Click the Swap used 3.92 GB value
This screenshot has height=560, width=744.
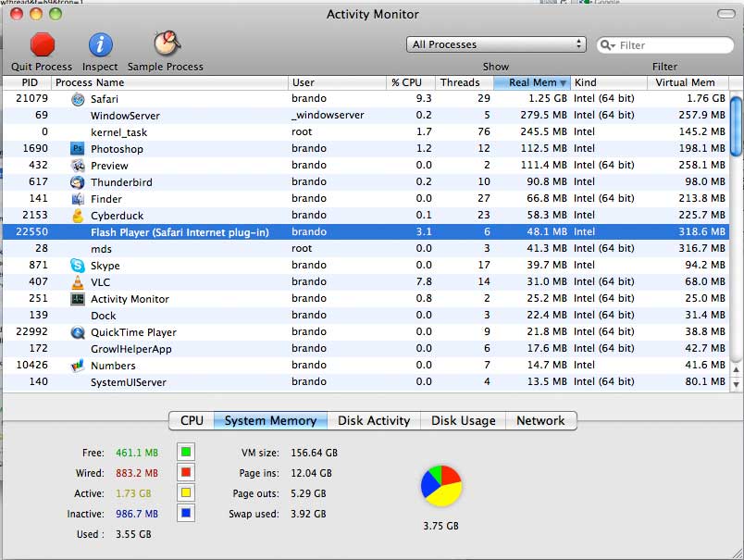click(308, 514)
